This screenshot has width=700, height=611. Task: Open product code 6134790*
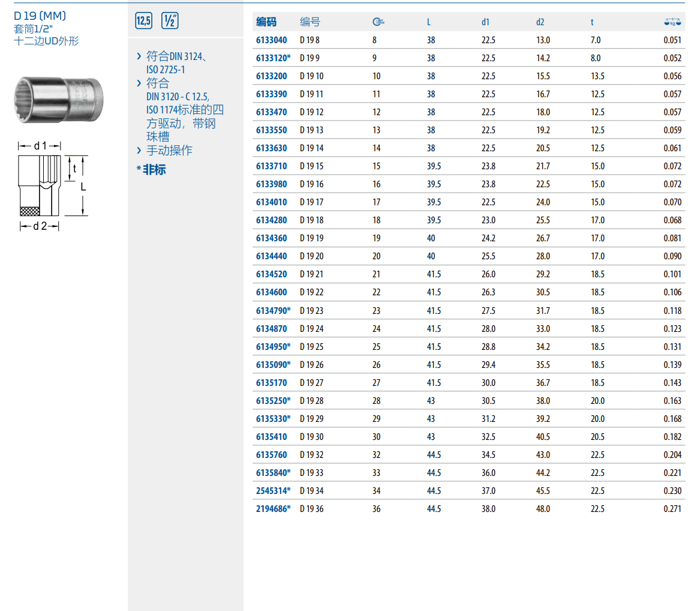[273, 311]
